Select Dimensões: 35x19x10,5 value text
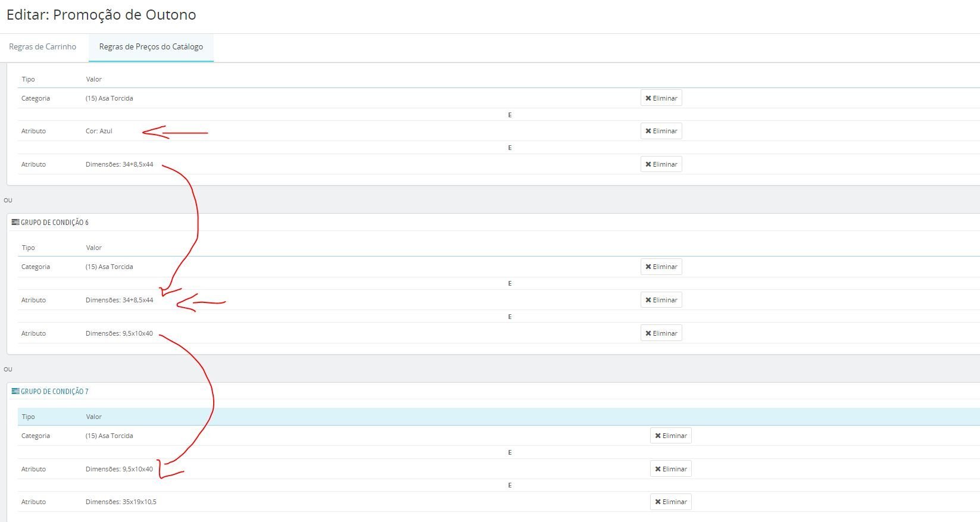Screen dimensions: 980x522 click(121, 502)
